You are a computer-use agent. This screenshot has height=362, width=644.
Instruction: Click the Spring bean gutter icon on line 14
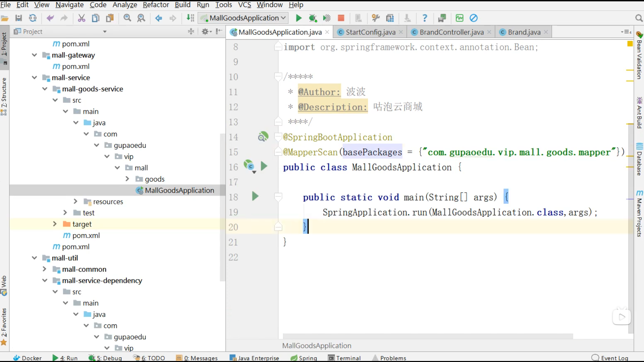(x=263, y=137)
